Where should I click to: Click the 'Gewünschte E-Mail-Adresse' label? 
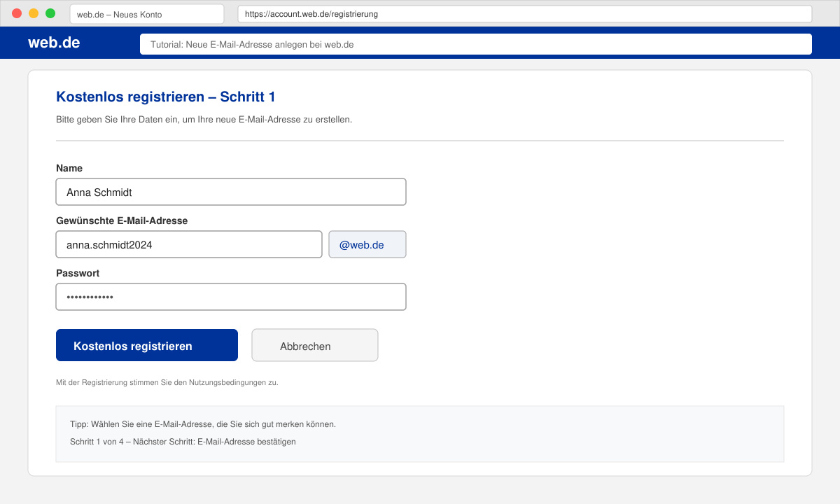pos(122,220)
